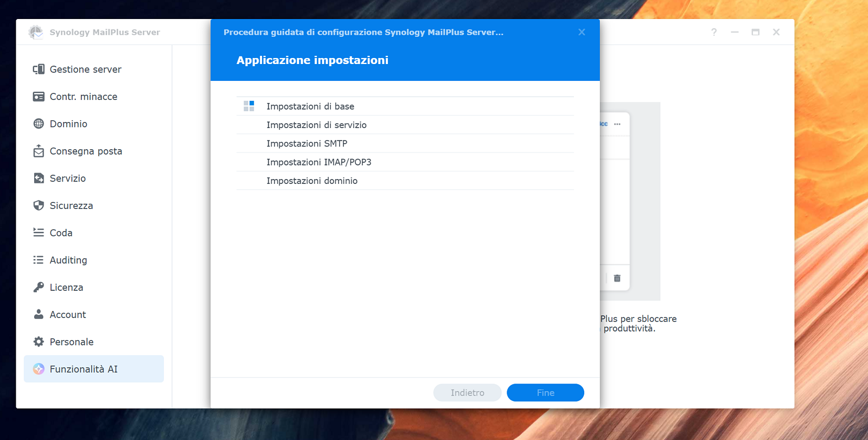This screenshot has height=440, width=868.
Task: Select Funzionalità AI label in sidebar
Action: point(84,369)
